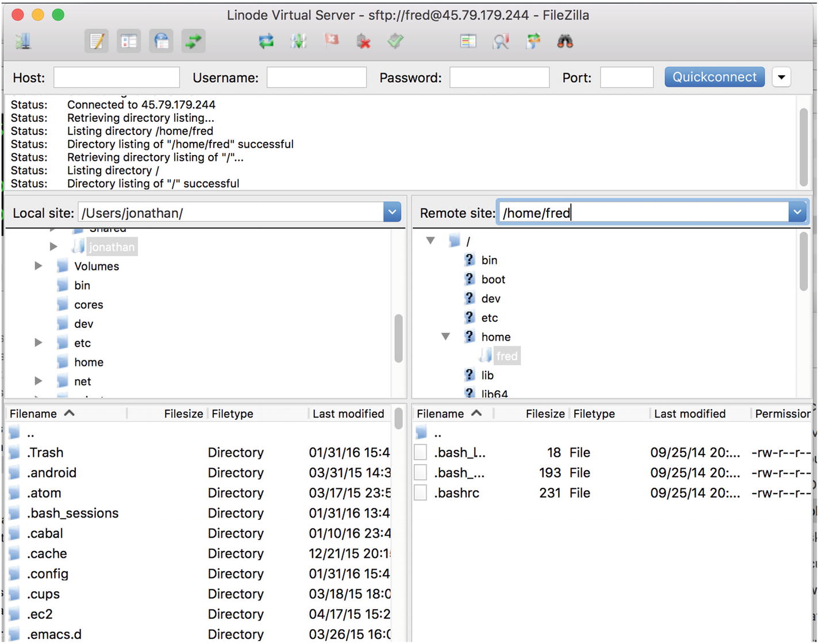819x644 pixels.
Task: Toggle the transfer queue display icon
Action: pyautogui.click(x=193, y=41)
